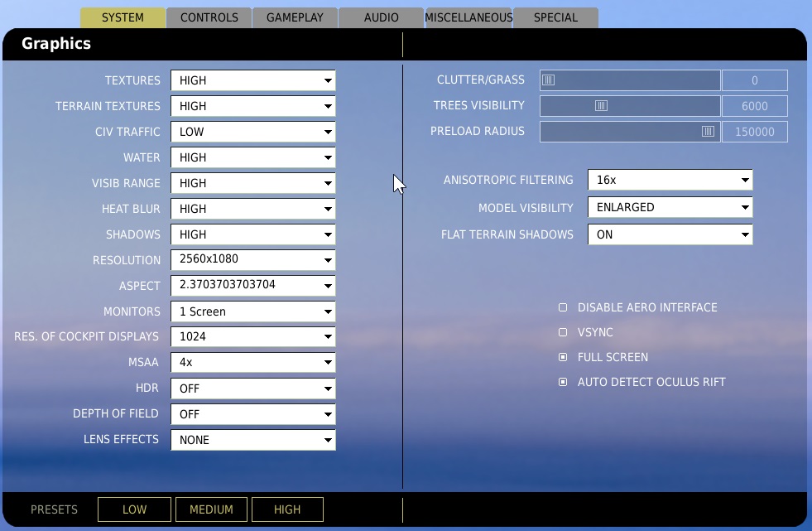Click the TREES VISIBILITY slider handle
This screenshot has width=812, height=531.
[x=601, y=106]
